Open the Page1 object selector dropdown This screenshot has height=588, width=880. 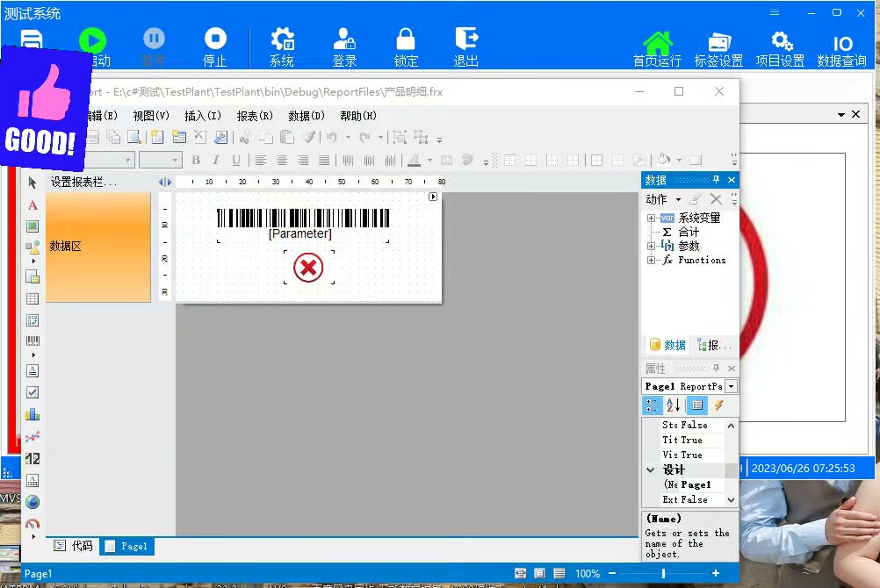click(731, 386)
